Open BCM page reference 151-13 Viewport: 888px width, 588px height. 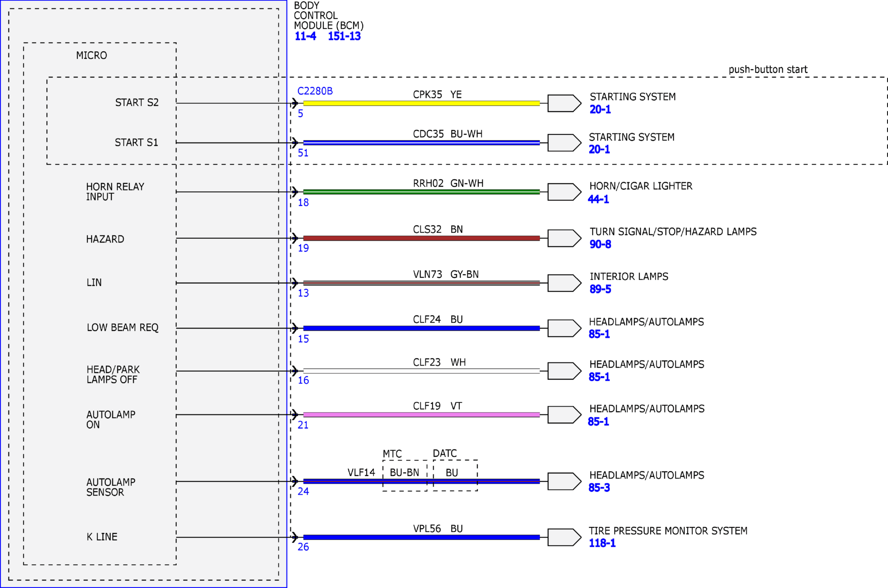click(x=344, y=36)
